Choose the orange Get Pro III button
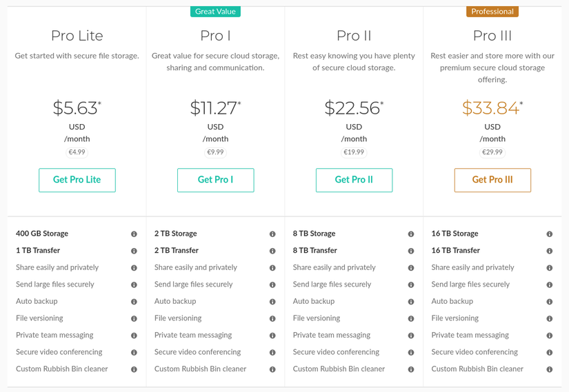 click(x=492, y=180)
